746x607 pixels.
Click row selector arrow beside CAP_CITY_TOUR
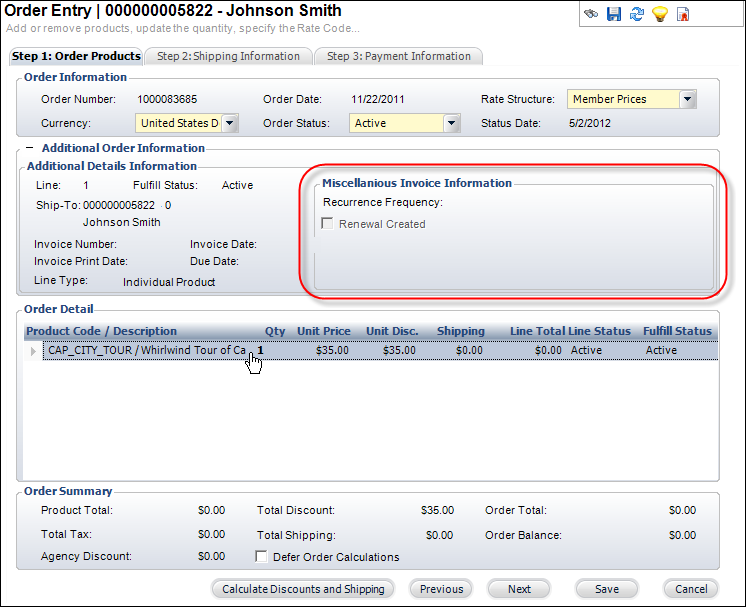coord(33,351)
